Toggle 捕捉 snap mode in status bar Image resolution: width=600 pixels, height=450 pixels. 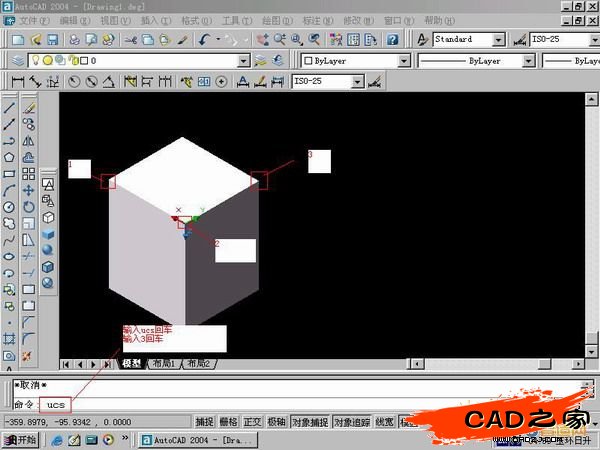click(204, 423)
